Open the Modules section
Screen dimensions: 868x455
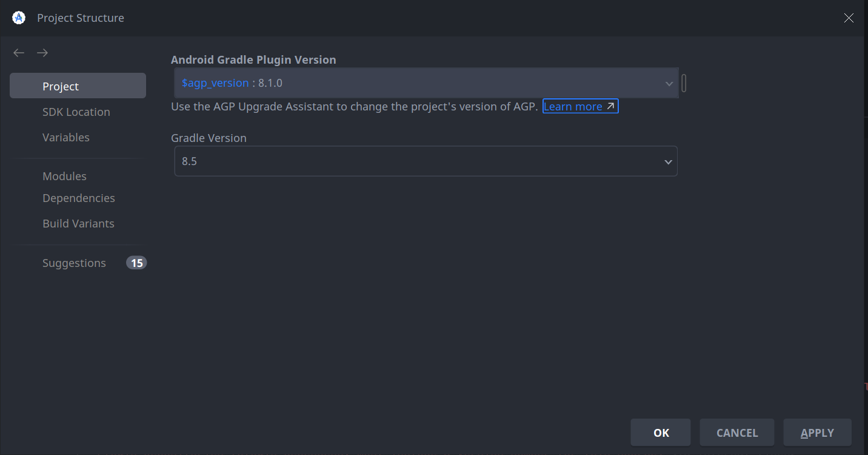64,177
